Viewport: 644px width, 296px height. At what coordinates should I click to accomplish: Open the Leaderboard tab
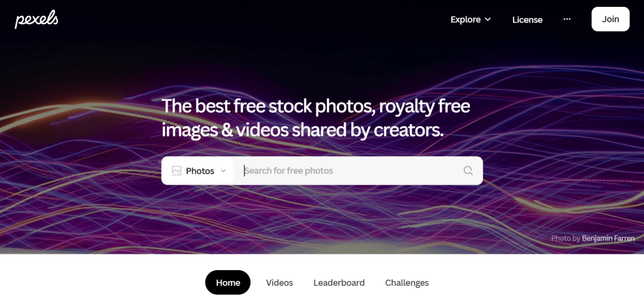[339, 283]
